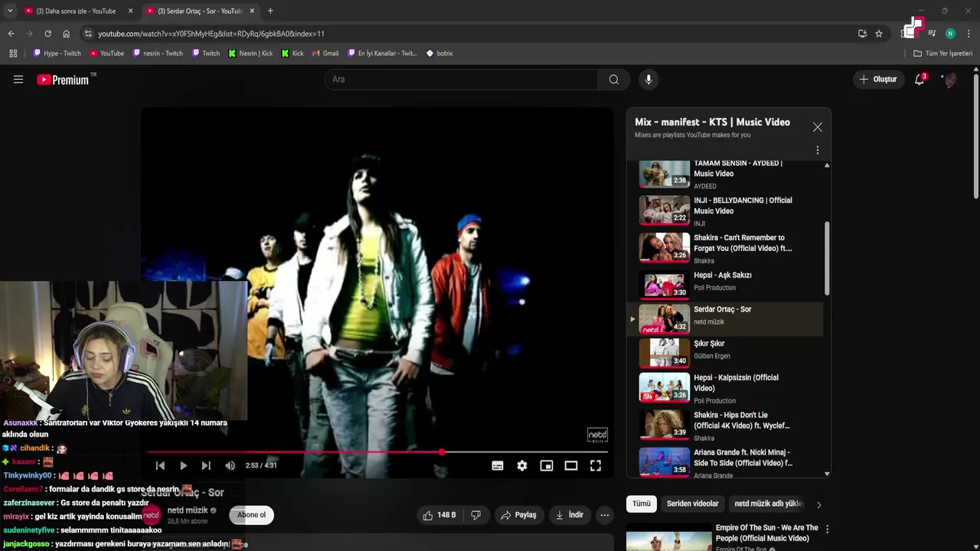
Task: Play the previous video
Action: coord(160,465)
